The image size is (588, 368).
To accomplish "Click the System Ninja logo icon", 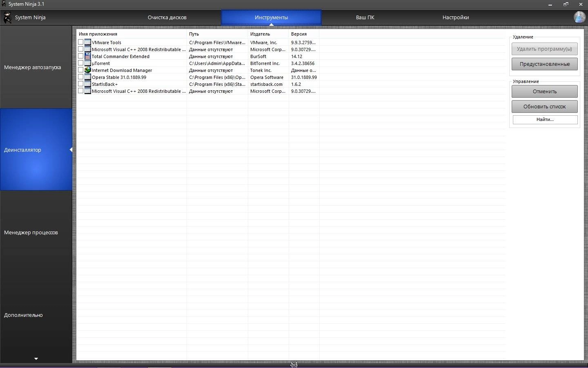I will (x=8, y=18).
